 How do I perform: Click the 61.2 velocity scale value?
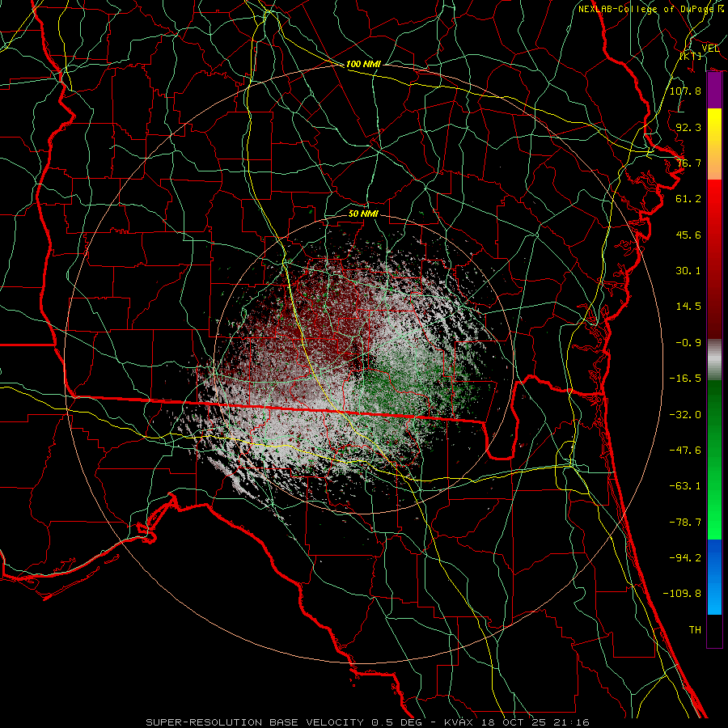pos(688,199)
